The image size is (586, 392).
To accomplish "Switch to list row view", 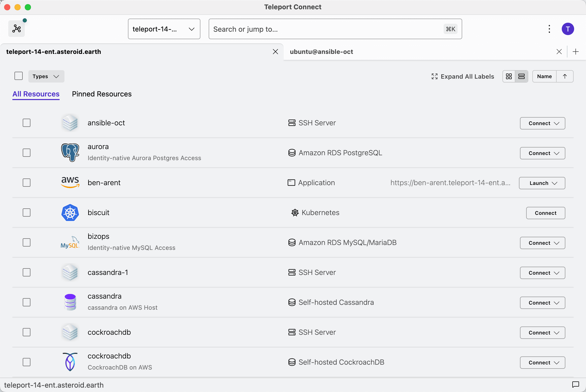I will 522,76.
